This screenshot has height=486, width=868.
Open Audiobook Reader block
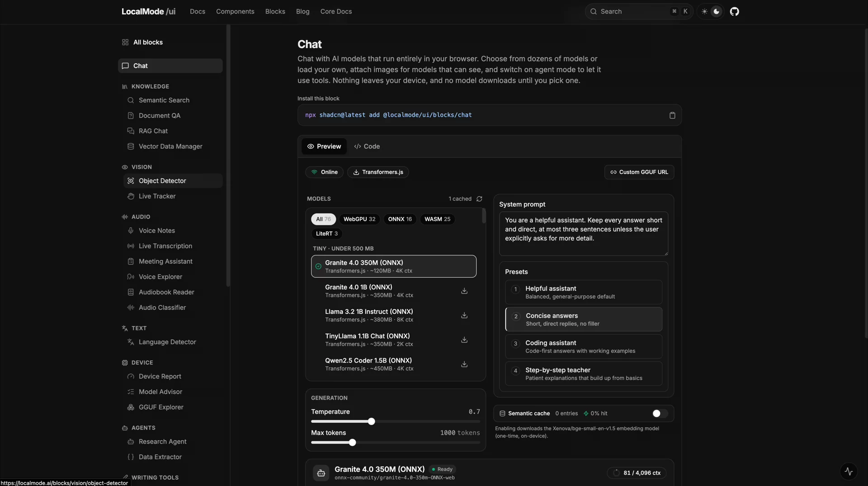pyautogui.click(x=173, y=292)
